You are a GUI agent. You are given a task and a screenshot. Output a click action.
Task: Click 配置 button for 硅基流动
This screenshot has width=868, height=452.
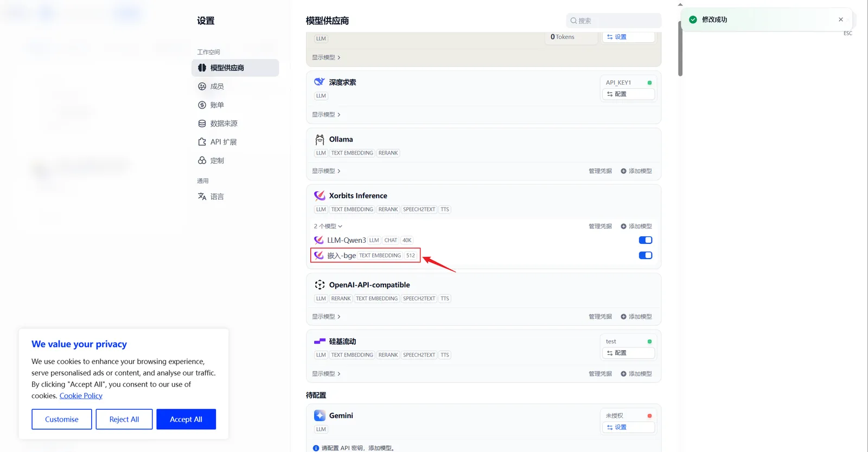click(x=628, y=353)
